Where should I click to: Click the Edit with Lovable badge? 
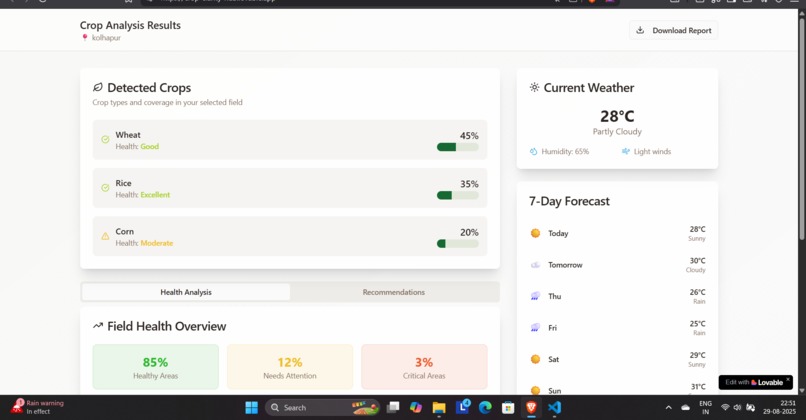(x=754, y=382)
